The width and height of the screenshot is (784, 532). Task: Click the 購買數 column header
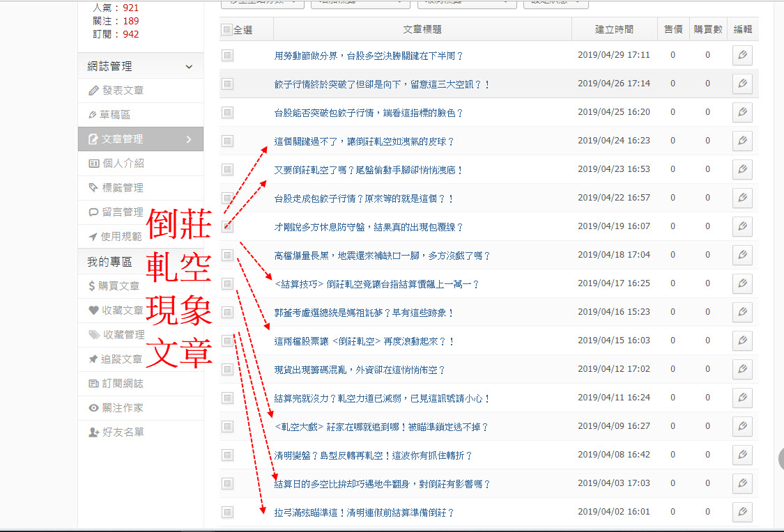point(707,29)
